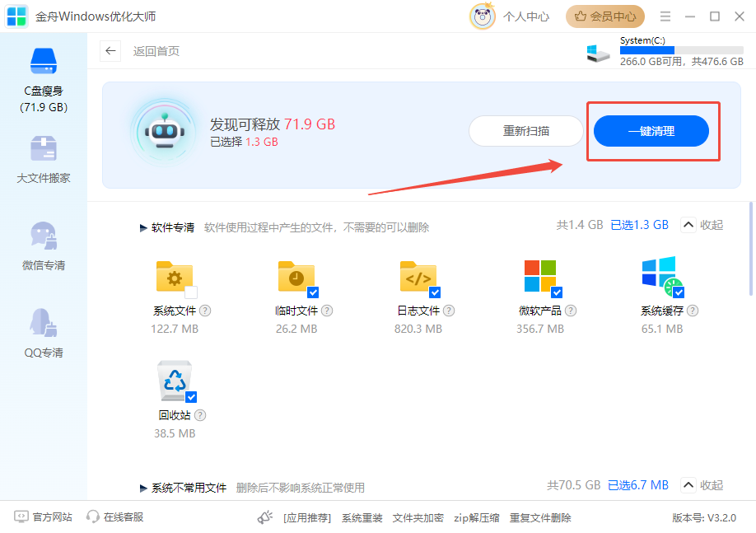Click help icon next to 回收站
The height and width of the screenshot is (533, 756).
coord(200,415)
